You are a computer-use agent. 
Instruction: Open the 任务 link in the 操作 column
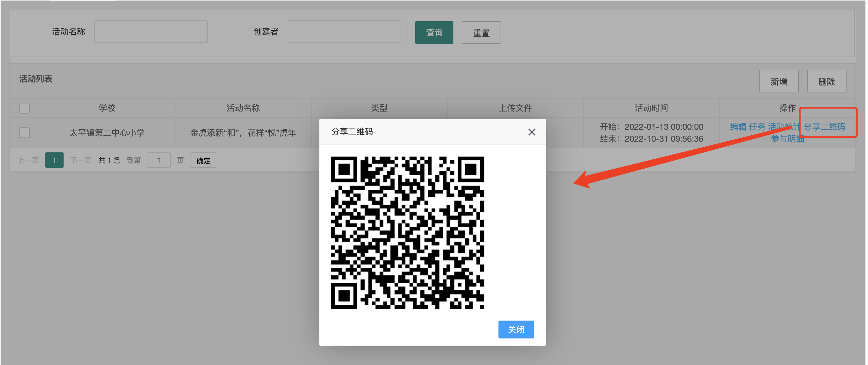[x=757, y=127]
